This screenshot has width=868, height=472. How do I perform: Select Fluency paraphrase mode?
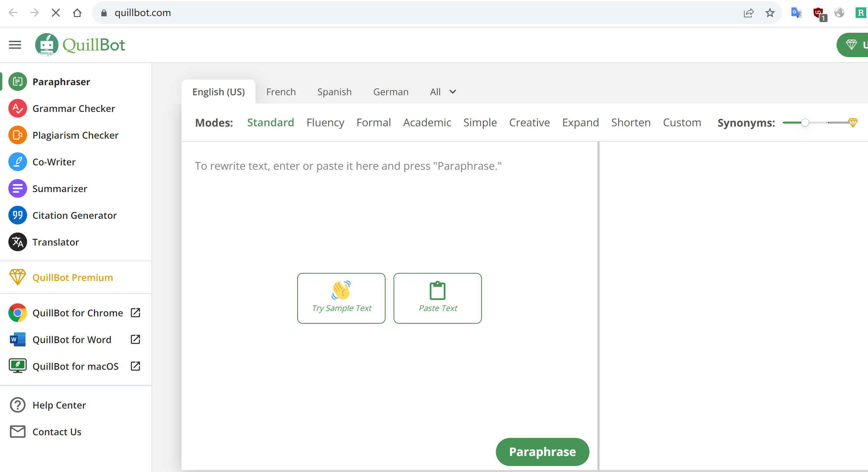click(x=325, y=123)
